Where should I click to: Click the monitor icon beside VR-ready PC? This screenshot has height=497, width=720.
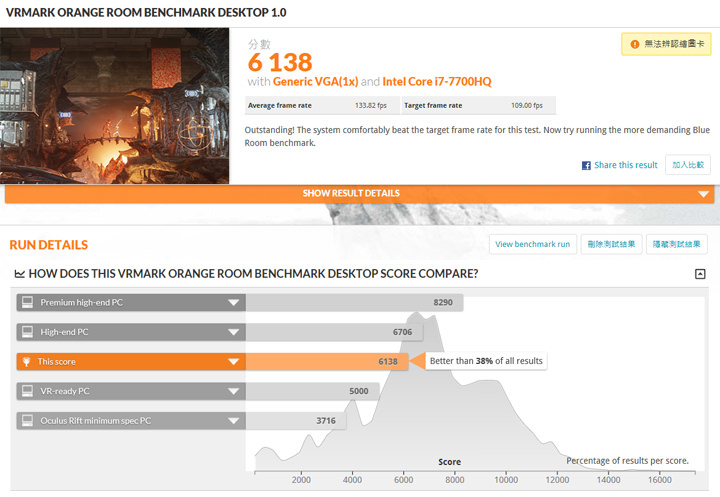(28, 392)
